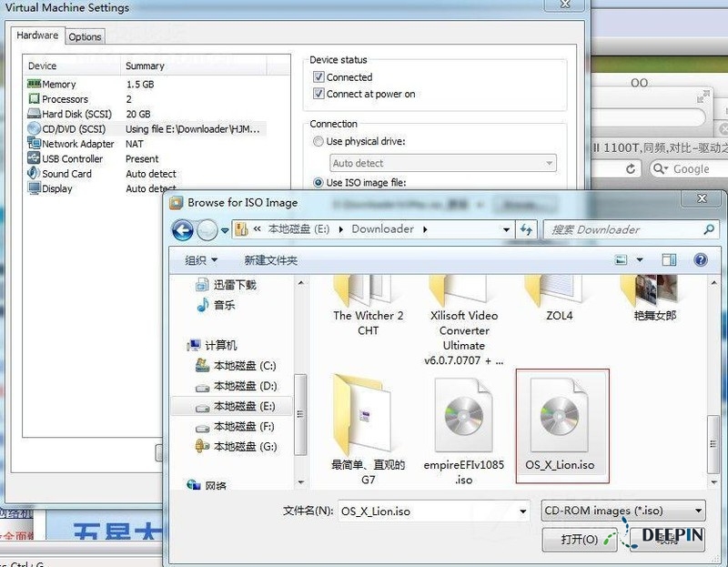The width and height of the screenshot is (728, 567).
Task: Click the help question mark icon
Action: tap(700, 260)
